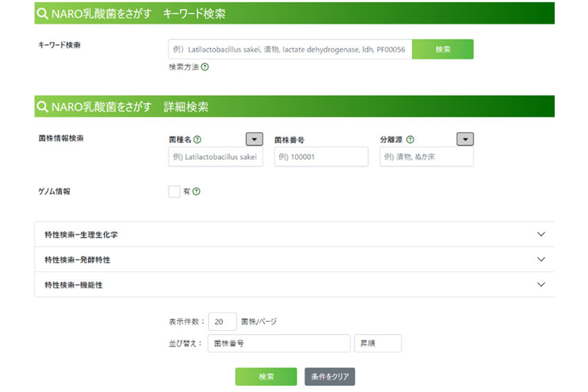Click the 菌株/ページ text

[259, 322]
